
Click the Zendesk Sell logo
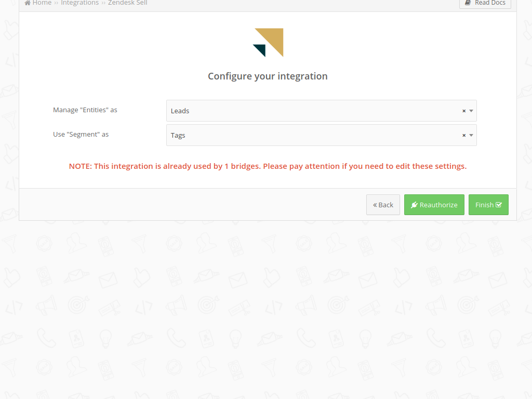pyautogui.click(x=268, y=43)
